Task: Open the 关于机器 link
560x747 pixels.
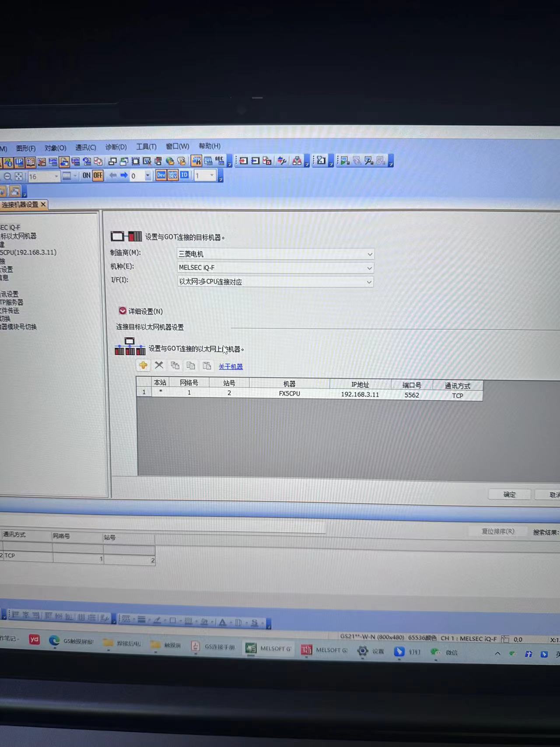Action: 231,367
